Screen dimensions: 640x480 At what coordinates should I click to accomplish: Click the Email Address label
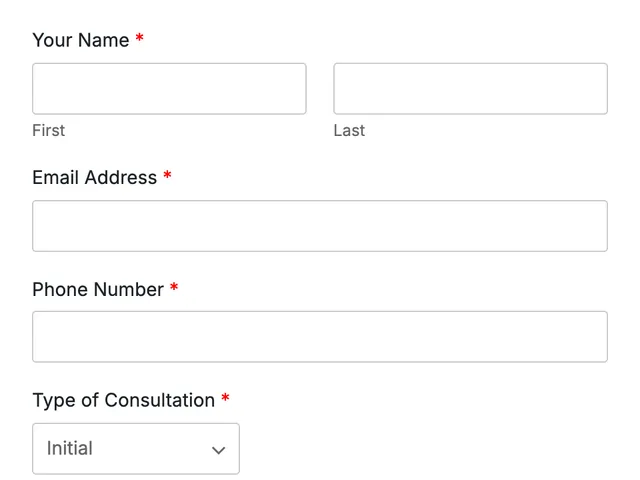coord(95,178)
